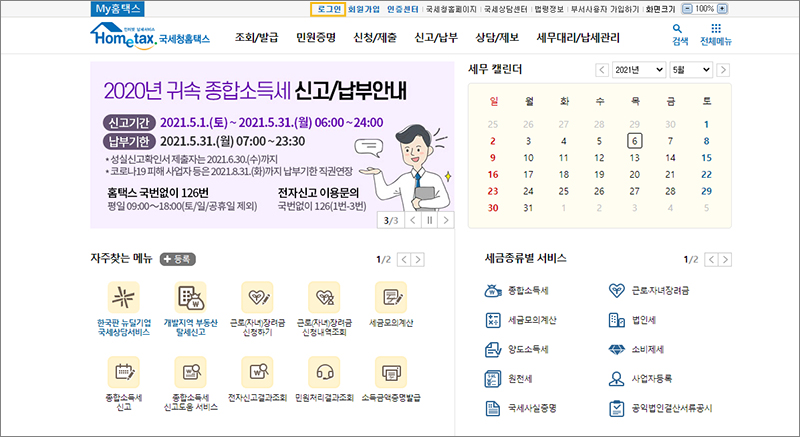Open the 국세청홈페이지 link

(451, 9)
